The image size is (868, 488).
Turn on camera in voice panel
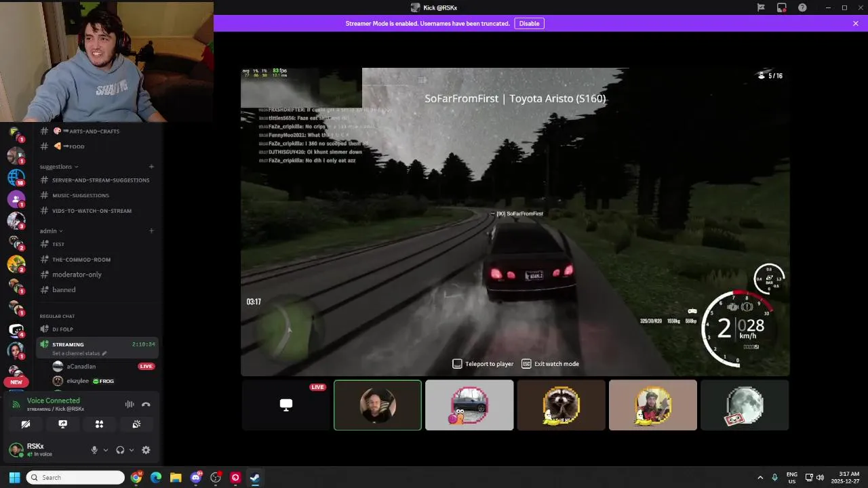coord(26,424)
